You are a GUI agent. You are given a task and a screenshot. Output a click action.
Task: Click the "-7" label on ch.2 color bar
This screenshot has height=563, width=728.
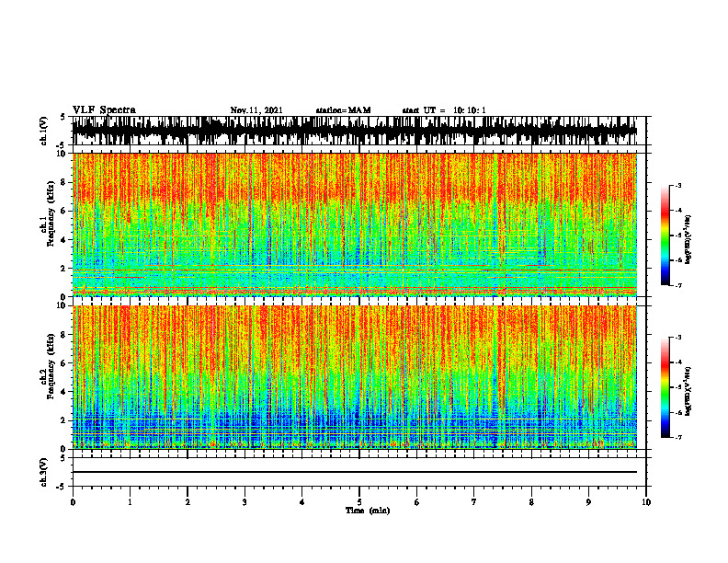click(678, 437)
